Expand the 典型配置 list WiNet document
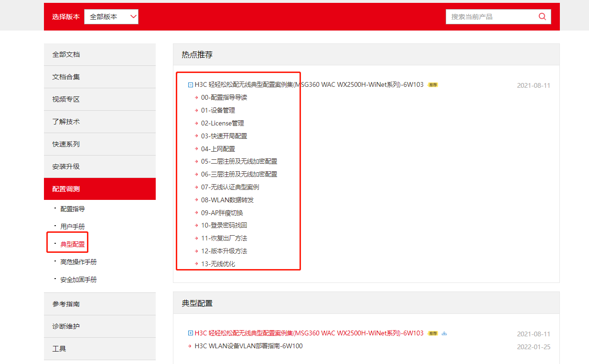The width and height of the screenshot is (589, 364). click(x=191, y=333)
